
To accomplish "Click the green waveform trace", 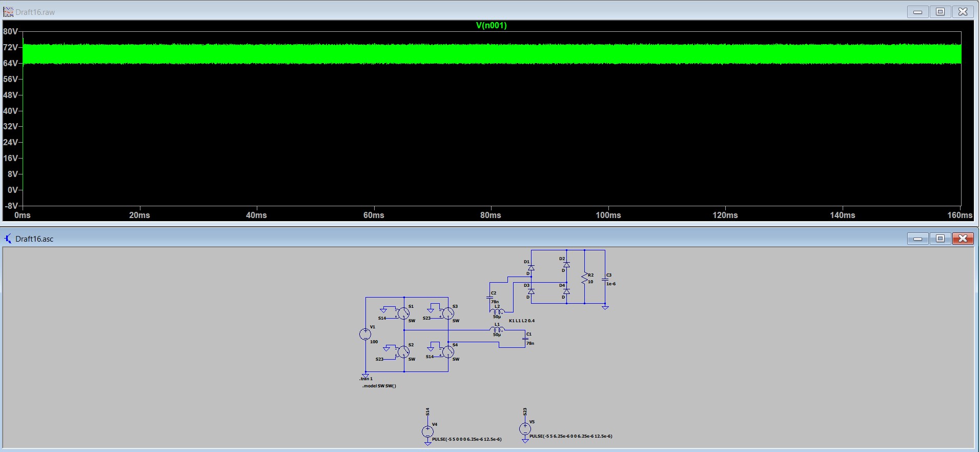I will [x=492, y=54].
